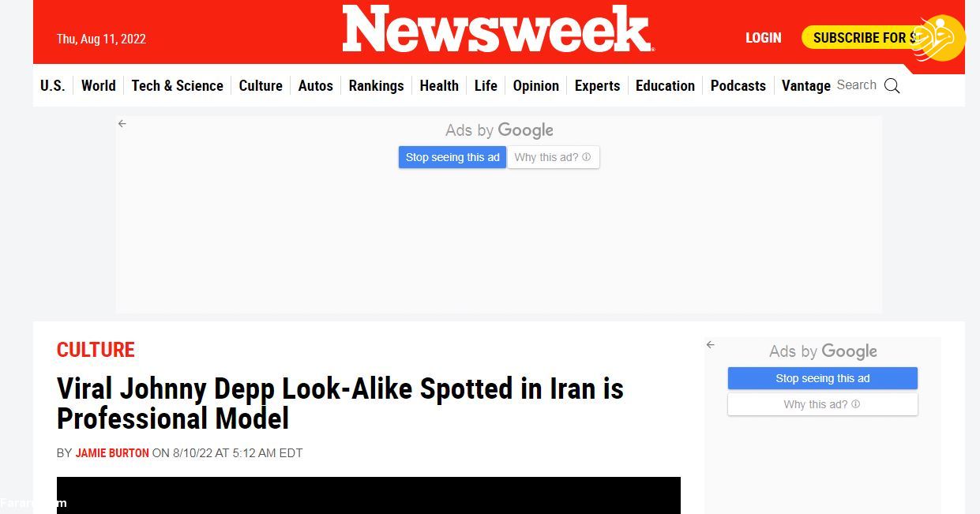Select the Rankings menu item
The height and width of the screenshot is (514, 980).
[376, 86]
